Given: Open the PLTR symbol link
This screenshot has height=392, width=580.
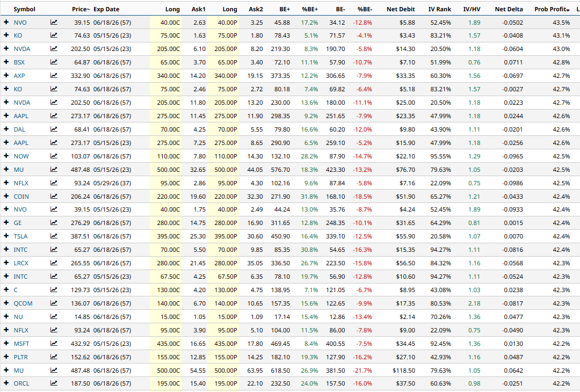Looking at the screenshot, I should click(x=21, y=357).
